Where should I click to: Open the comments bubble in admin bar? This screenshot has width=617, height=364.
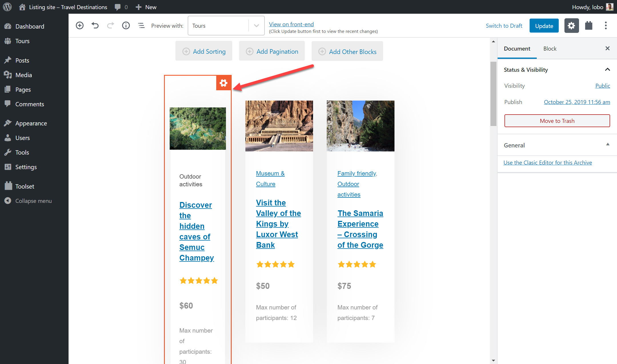pyautogui.click(x=118, y=7)
